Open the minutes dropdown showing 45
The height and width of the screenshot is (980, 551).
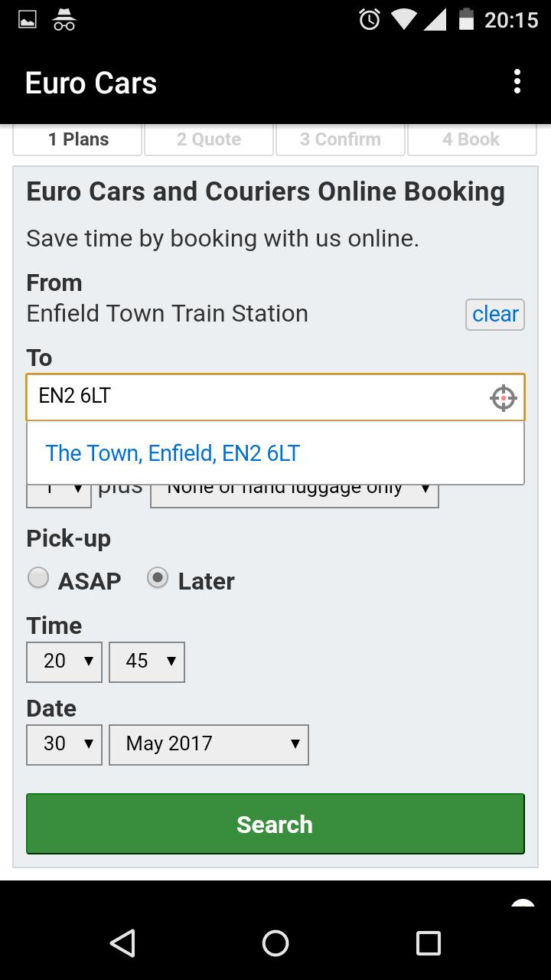click(147, 661)
